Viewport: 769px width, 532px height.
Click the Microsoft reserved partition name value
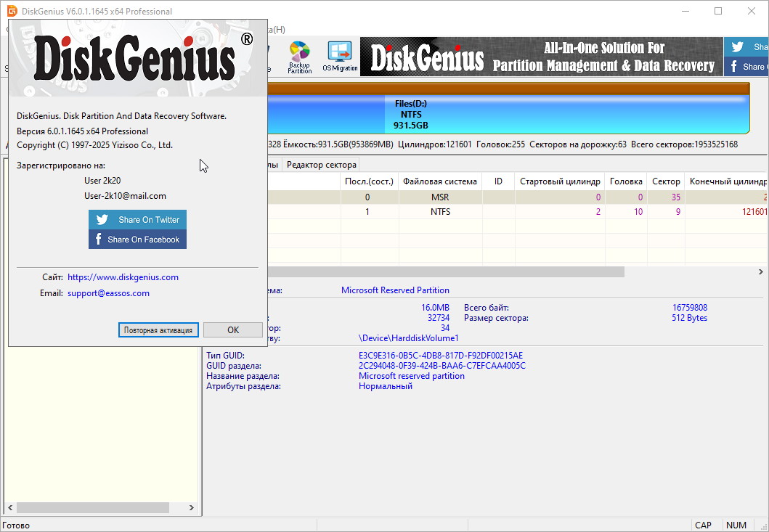click(412, 376)
